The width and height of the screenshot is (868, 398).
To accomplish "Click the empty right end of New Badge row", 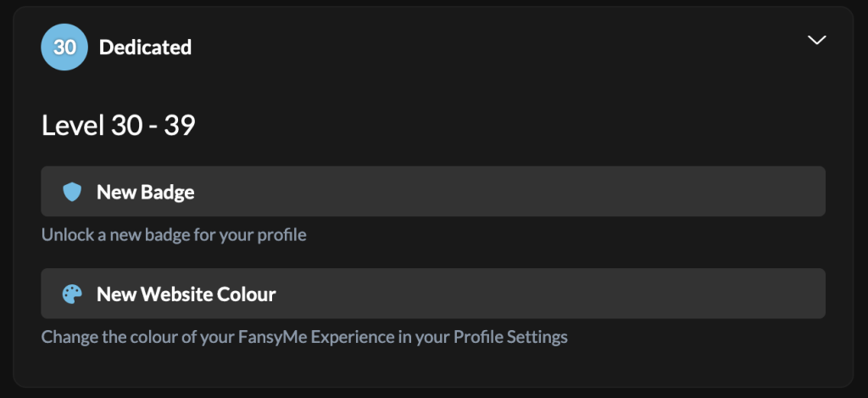I will click(x=720, y=191).
